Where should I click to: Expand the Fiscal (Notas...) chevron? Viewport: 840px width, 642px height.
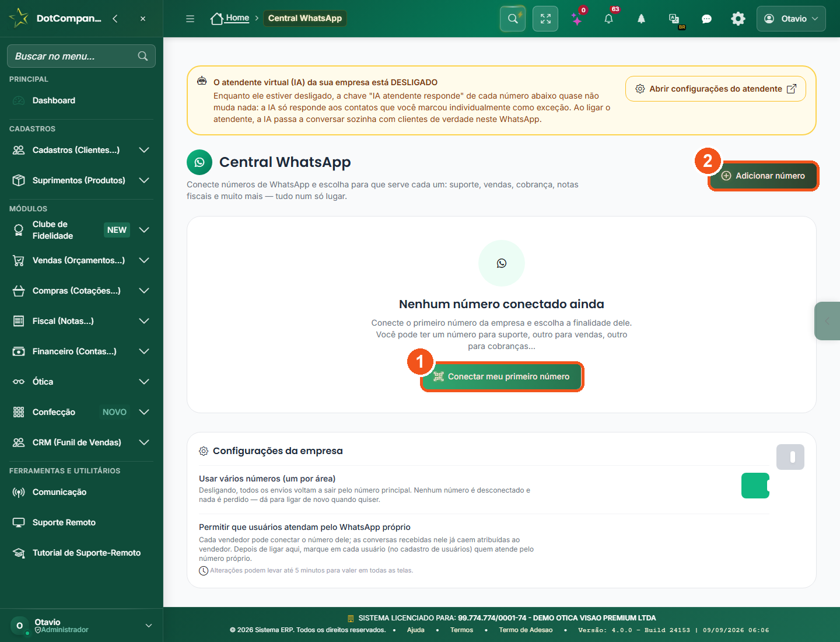pos(144,321)
